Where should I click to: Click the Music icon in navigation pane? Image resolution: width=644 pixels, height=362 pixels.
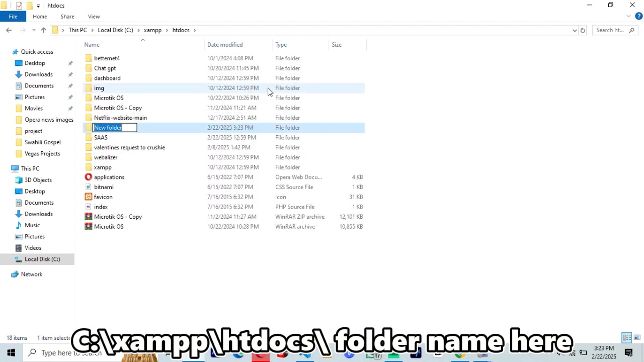tap(19, 225)
